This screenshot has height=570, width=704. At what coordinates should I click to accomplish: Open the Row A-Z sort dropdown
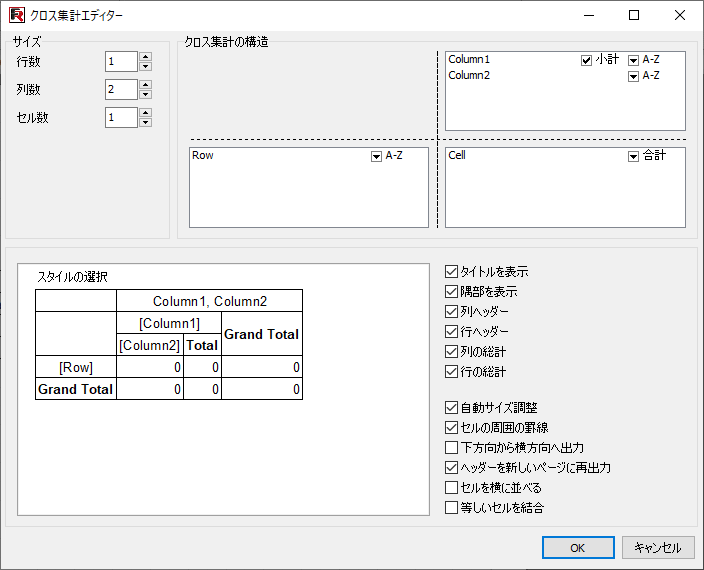[x=377, y=157]
